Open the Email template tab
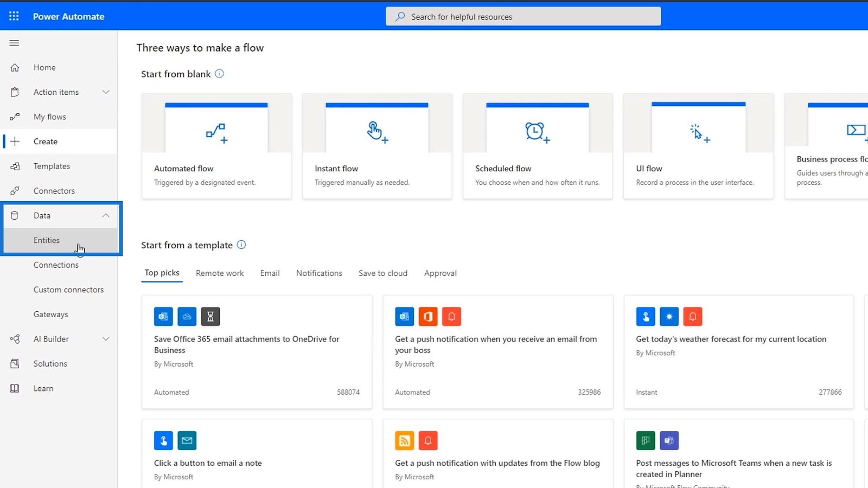Viewport: 868px width, 488px height. pos(270,273)
